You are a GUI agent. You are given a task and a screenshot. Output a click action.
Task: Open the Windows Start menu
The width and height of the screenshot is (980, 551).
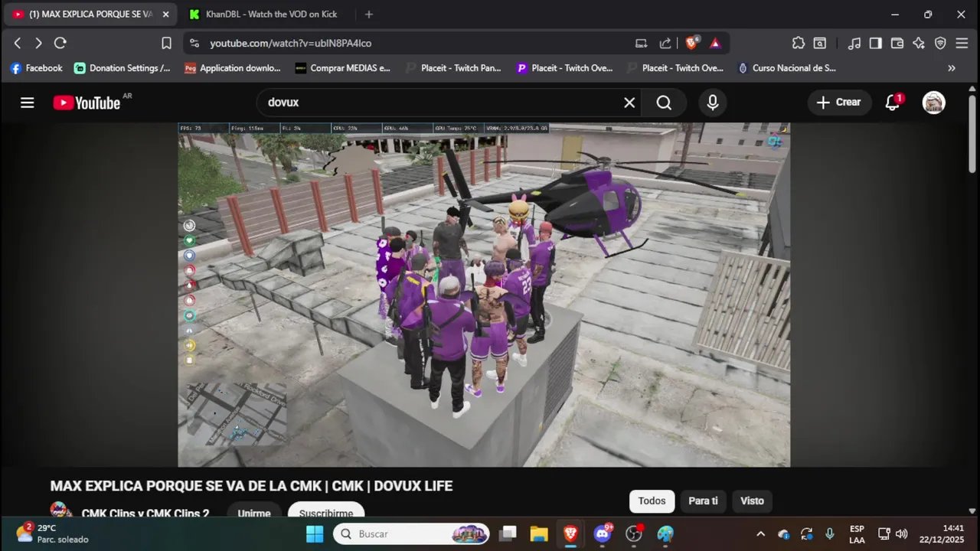(315, 534)
